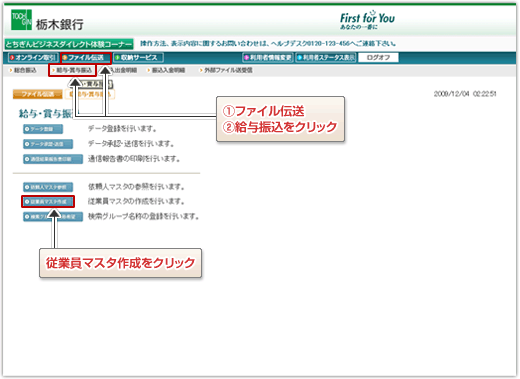The height and width of the screenshot is (379, 520).
Task: Click the text 依頼人マスタの参照を行います。
Action: click(136, 187)
